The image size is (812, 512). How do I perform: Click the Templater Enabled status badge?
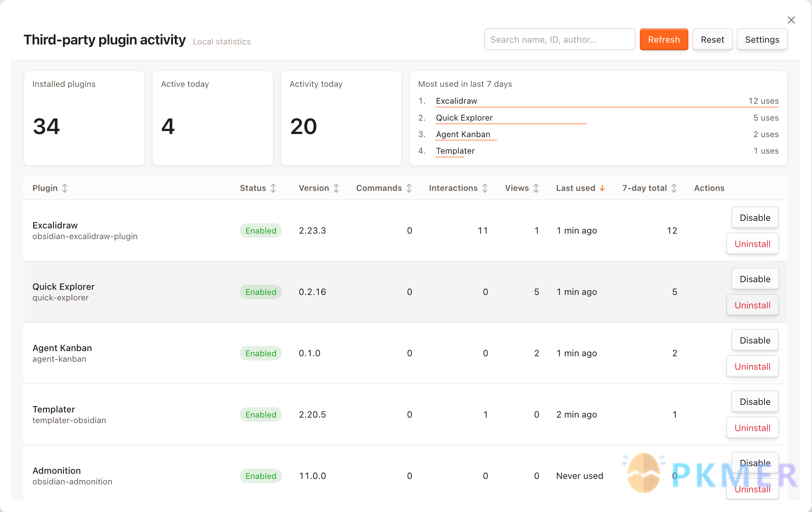pyautogui.click(x=261, y=414)
